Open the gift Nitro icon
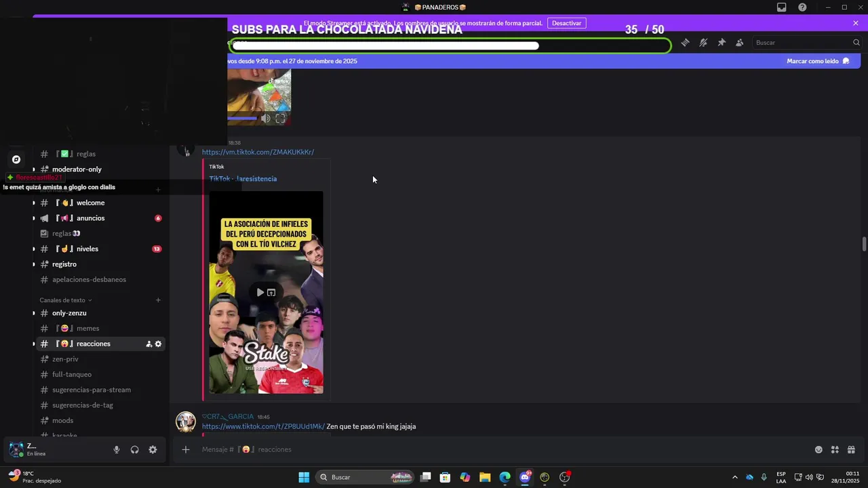Screen dimensions: 868x488 851,449
